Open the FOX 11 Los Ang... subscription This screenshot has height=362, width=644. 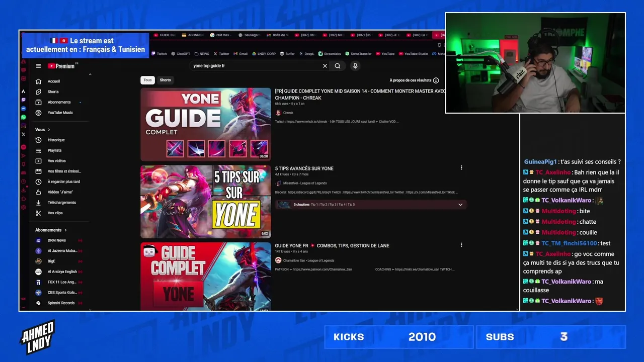tap(57, 282)
